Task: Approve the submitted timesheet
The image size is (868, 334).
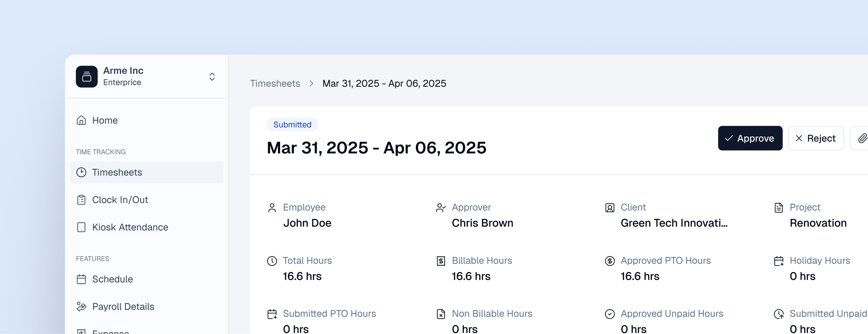Action: (750, 138)
